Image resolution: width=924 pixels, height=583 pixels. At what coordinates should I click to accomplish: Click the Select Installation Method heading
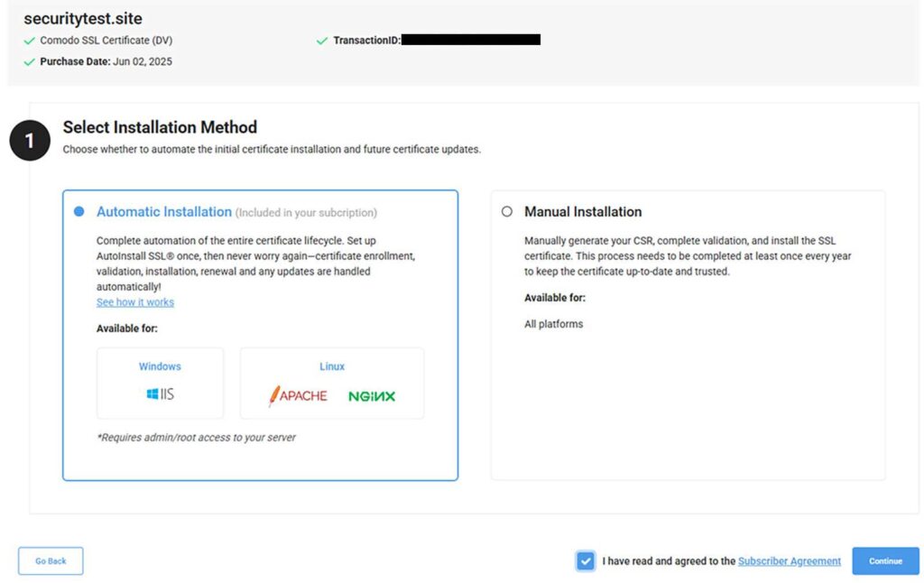(x=159, y=127)
